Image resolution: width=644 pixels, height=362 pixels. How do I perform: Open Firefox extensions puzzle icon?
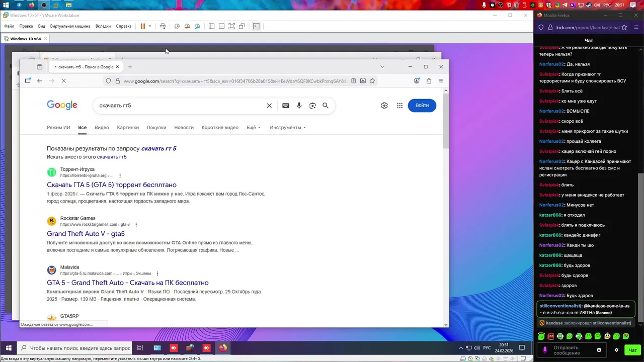click(429, 80)
